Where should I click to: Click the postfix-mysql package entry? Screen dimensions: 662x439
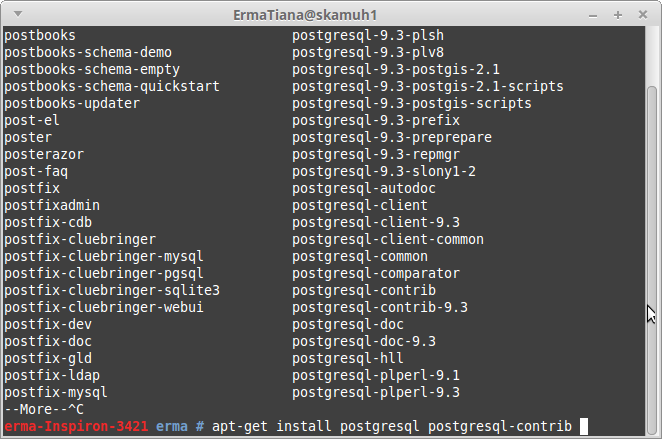[56, 392]
